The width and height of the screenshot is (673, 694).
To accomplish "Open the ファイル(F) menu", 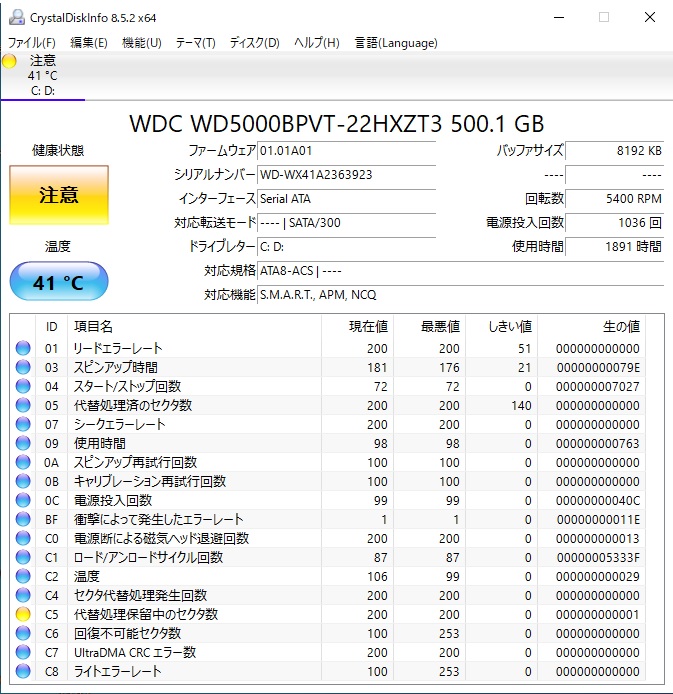I will pyautogui.click(x=32, y=43).
